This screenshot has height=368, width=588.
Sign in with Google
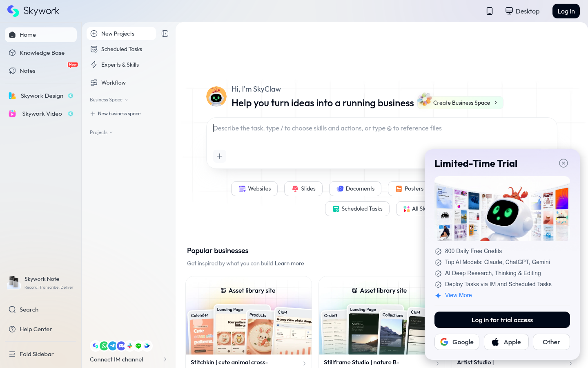[457, 342]
